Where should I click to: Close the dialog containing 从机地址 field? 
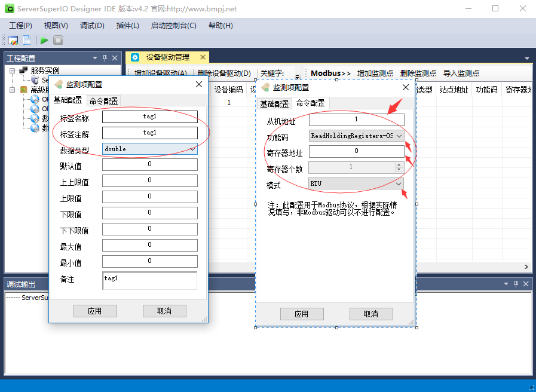point(406,87)
